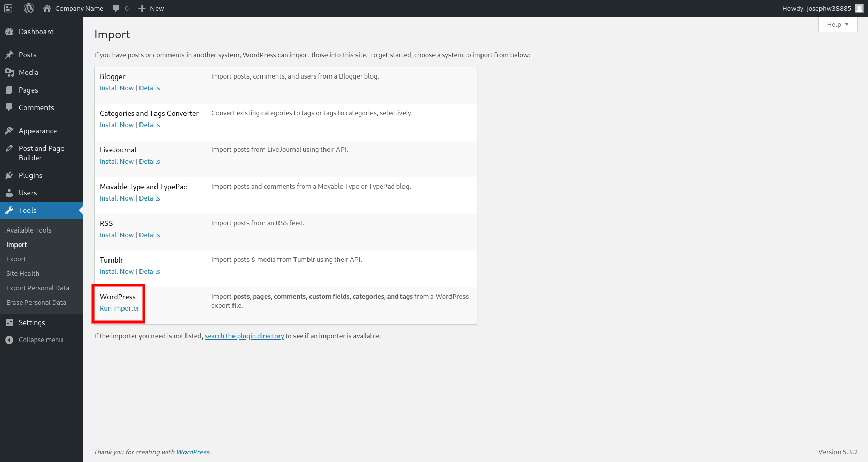Click Howdy, josephw38885 account menu
The width and height of the screenshot is (868, 462).
coord(823,8)
